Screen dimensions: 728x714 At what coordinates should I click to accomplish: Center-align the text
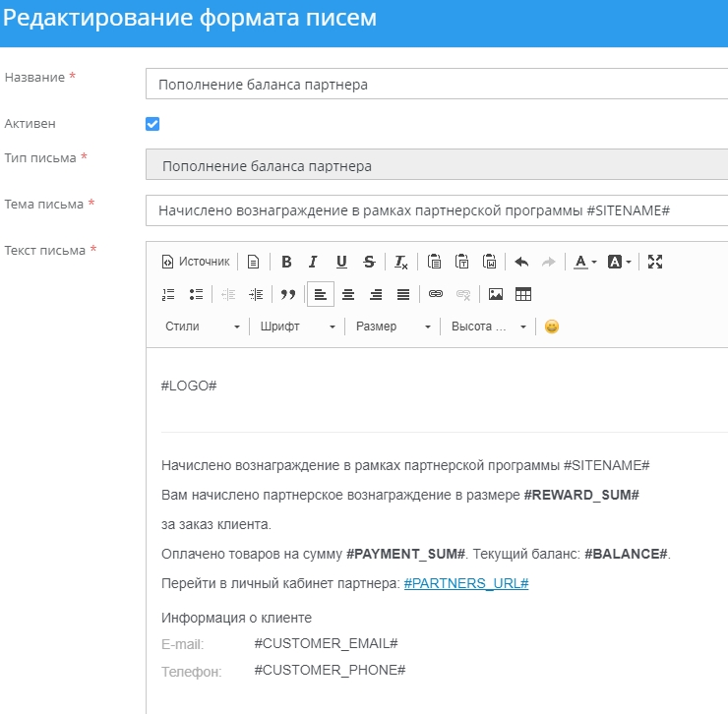pos(348,294)
